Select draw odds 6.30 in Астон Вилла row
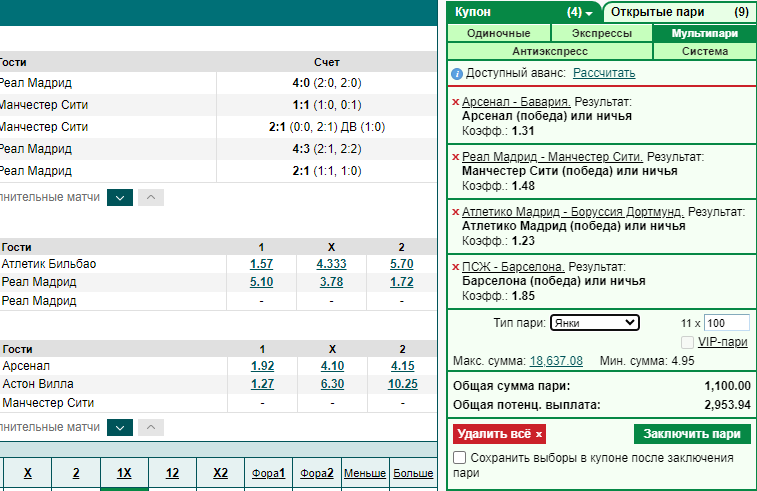Viewport: 757px width, 491px height. tap(332, 384)
